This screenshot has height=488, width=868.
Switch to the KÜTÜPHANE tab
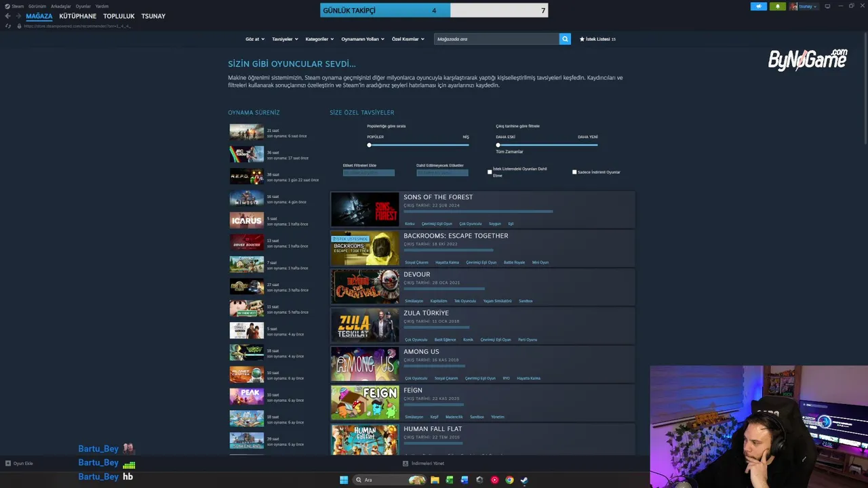(78, 16)
